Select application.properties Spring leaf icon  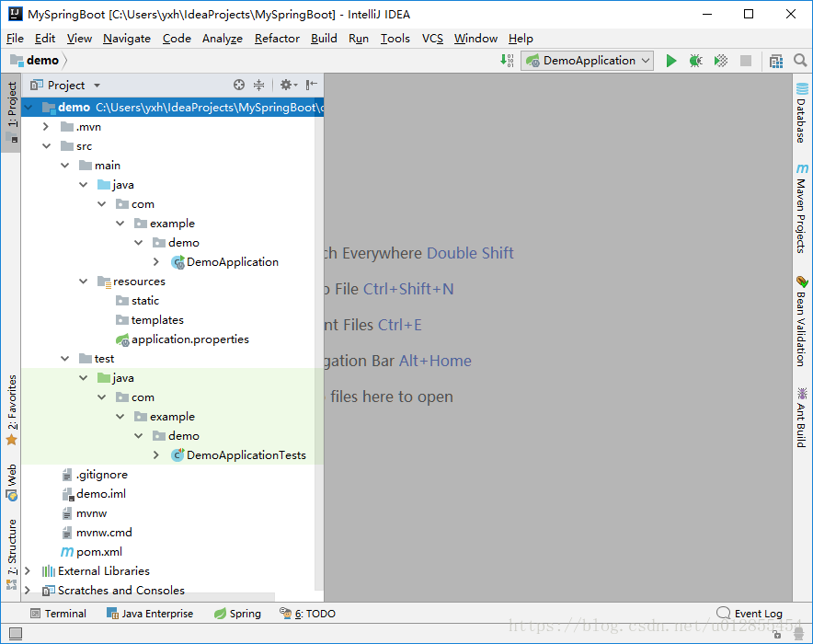(x=122, y=339)
